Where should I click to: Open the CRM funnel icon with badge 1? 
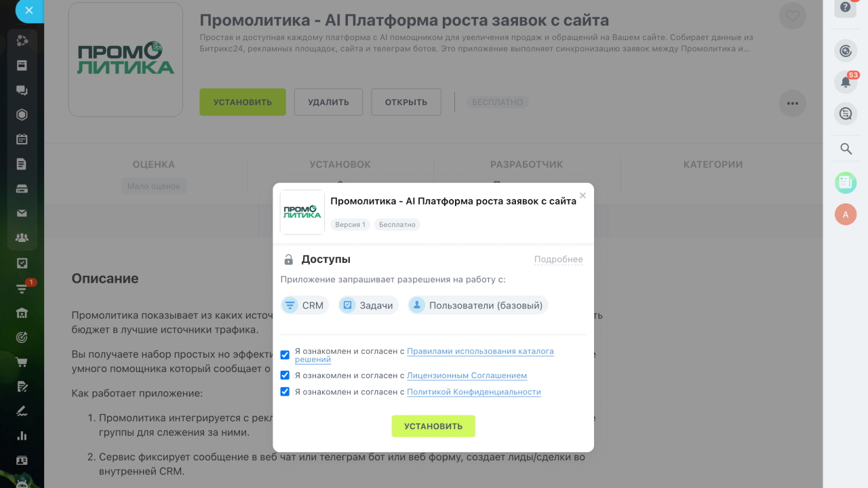coord(22,288)
